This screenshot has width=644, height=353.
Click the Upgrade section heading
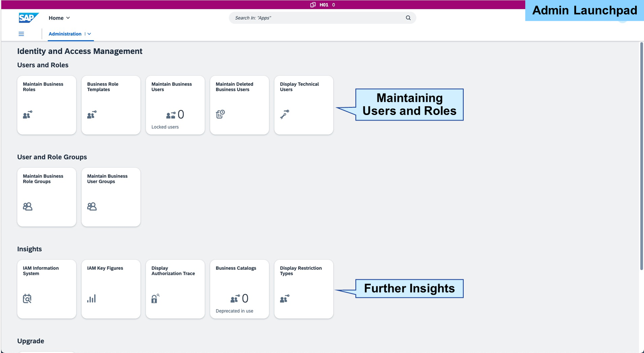[x=31, y=341]
